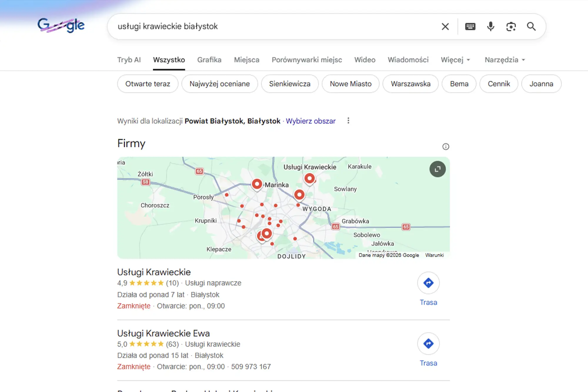Submit search via the magnifying glass icon

531,26
